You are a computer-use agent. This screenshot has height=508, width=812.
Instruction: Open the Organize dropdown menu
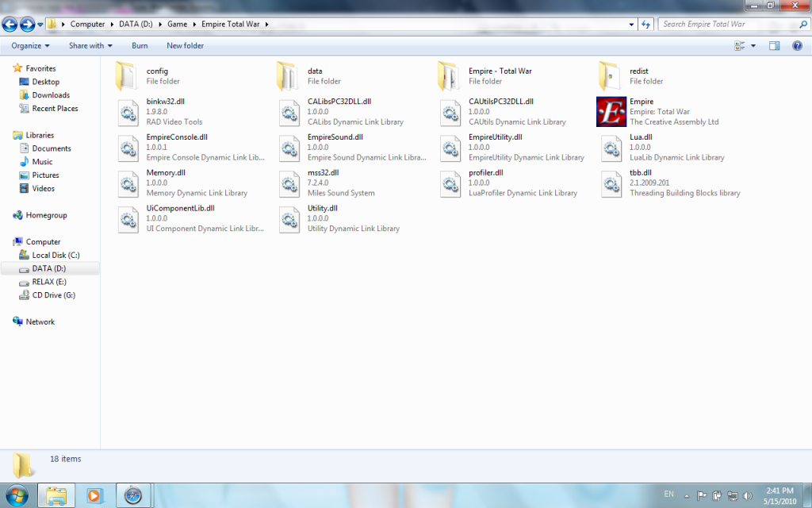tap(30, 46)
